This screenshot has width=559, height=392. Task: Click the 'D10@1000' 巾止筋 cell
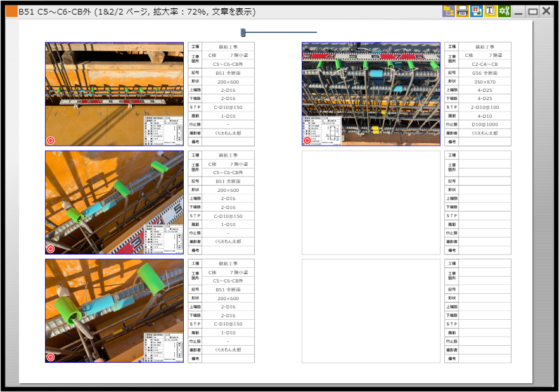[484, 124]
